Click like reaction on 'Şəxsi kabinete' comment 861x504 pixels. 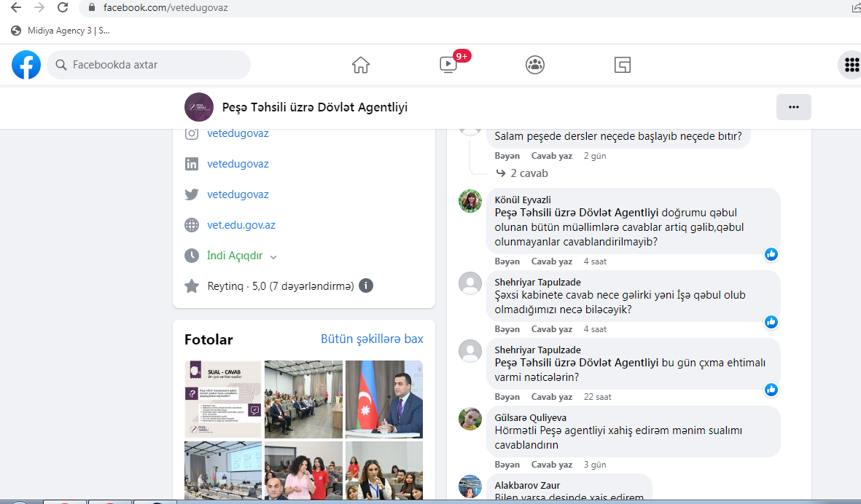point(771,322)
